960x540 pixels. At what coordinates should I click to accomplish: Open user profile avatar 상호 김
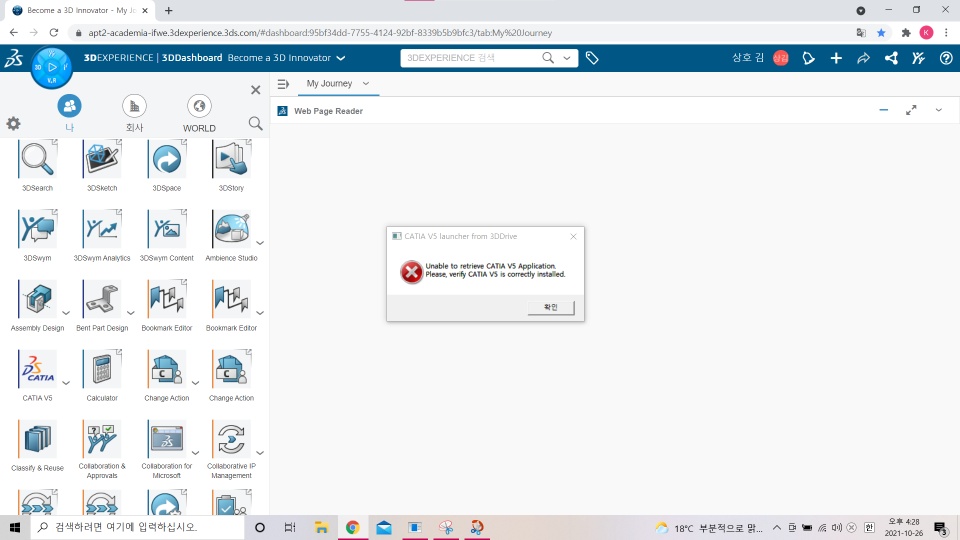781,58
